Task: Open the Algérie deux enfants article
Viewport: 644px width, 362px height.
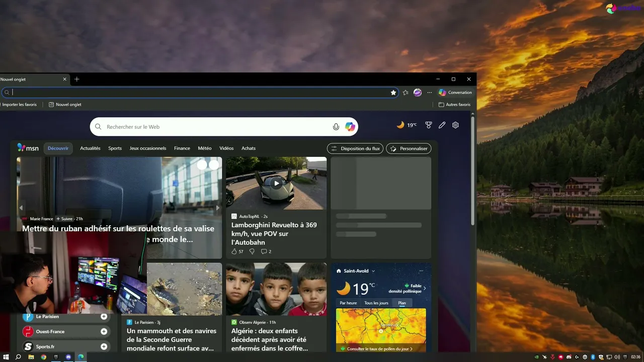Action: 270,339
